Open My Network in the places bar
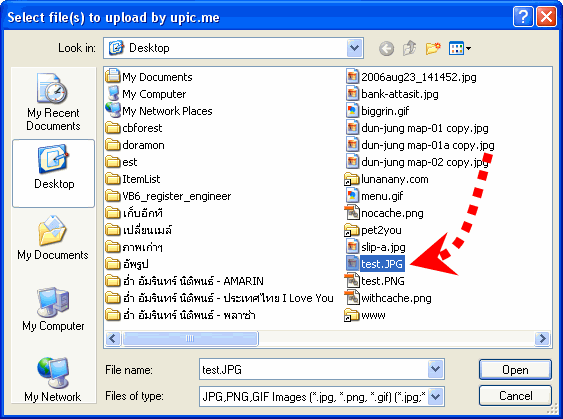 (x=53, y=380)
